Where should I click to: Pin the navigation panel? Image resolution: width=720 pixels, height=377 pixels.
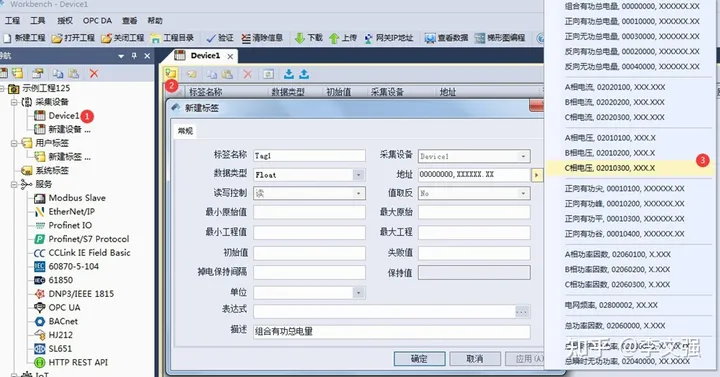134,56
